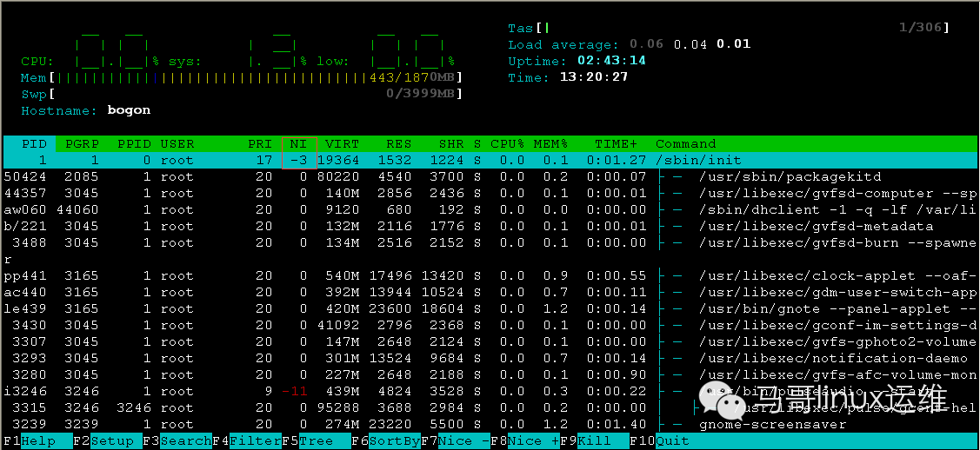Select the /sbin/init process row

490,161
